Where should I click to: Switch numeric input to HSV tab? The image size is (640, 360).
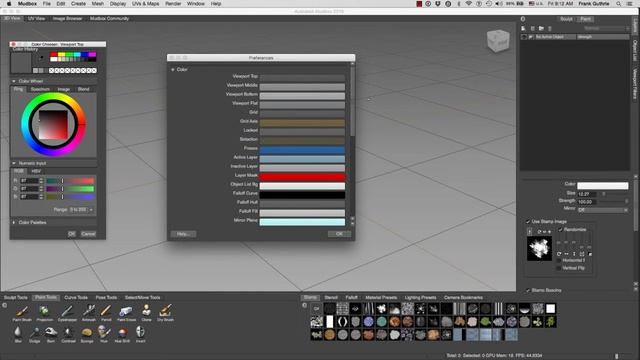36,171
